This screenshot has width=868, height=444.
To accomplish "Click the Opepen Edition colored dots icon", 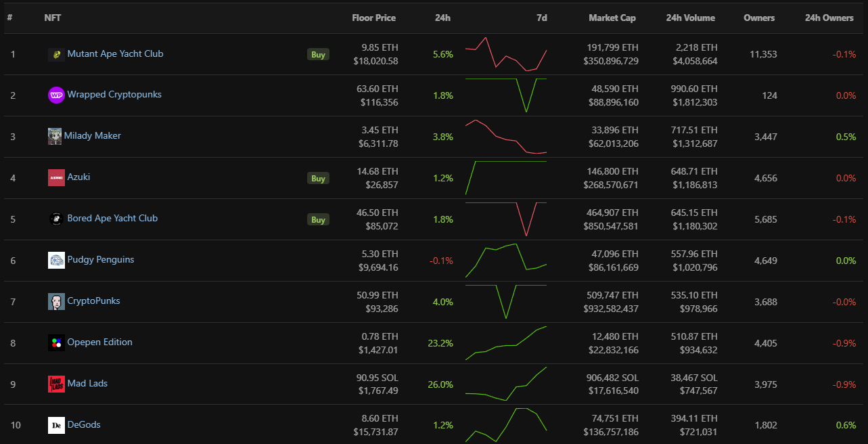I will coord(56,342).
